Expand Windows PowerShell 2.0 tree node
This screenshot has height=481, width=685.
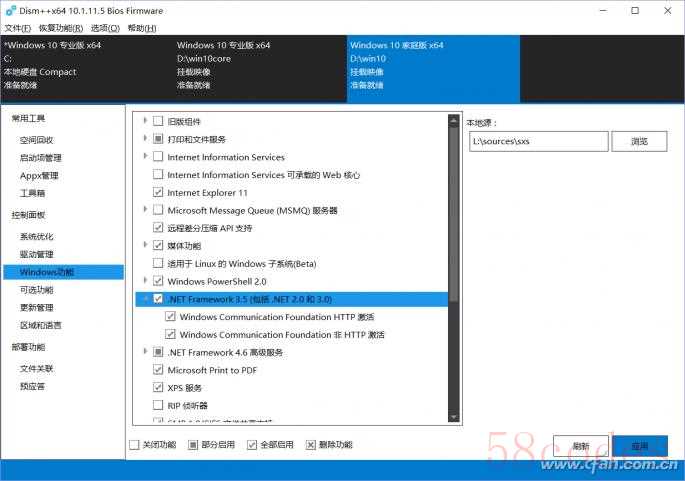click(x=145, y=280)
